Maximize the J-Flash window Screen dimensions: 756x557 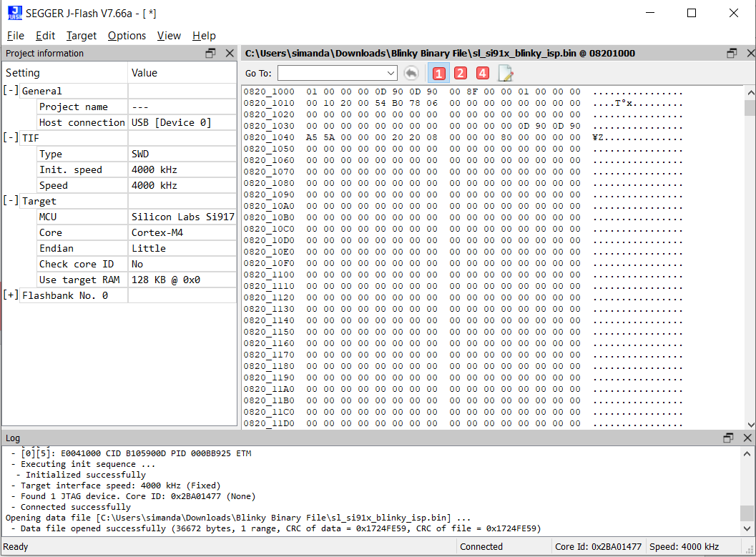[x=692, y=13]
